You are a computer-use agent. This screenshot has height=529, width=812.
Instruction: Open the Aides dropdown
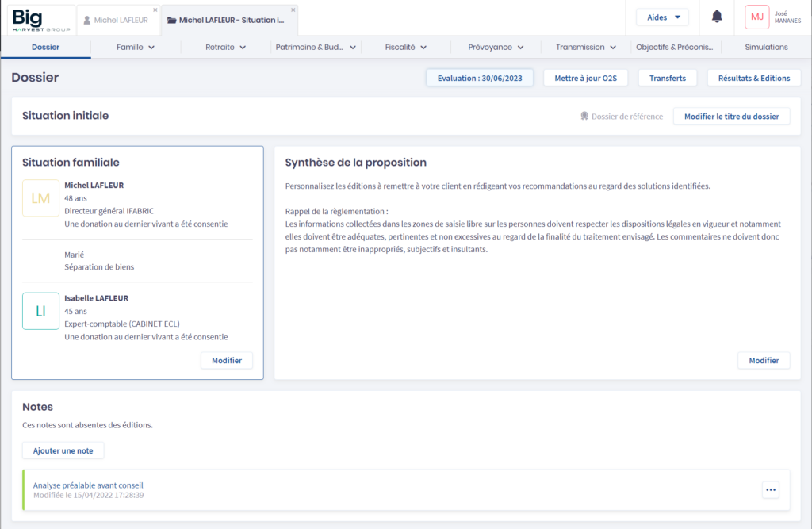(662, 17)
